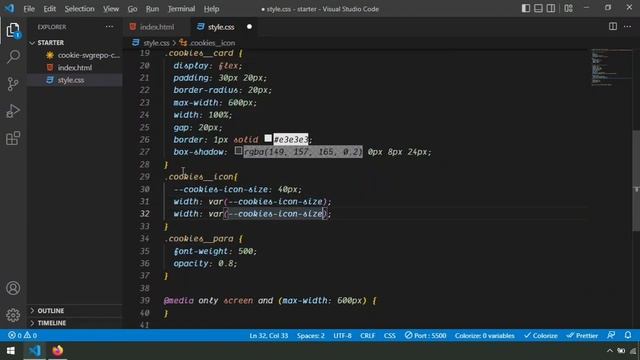Click the editor vertical scrollbar
The width and height of the screenshot is (640, 360).
[x=636, y=180]
